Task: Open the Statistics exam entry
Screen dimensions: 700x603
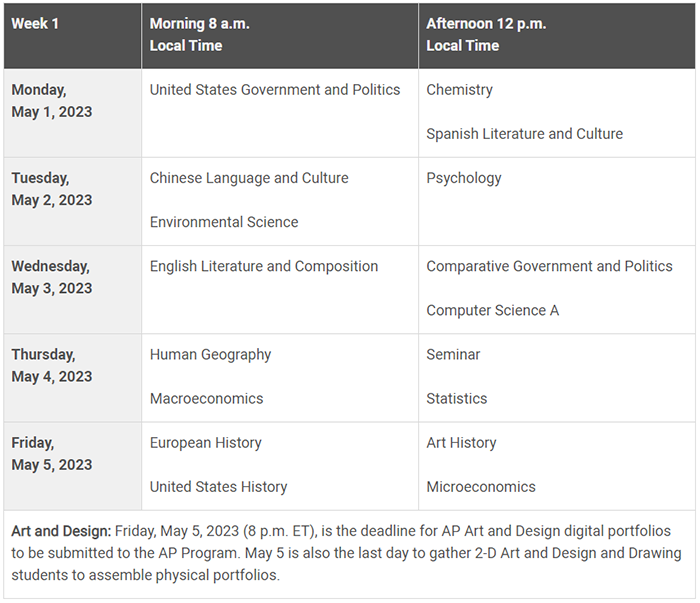Action: 456,398
